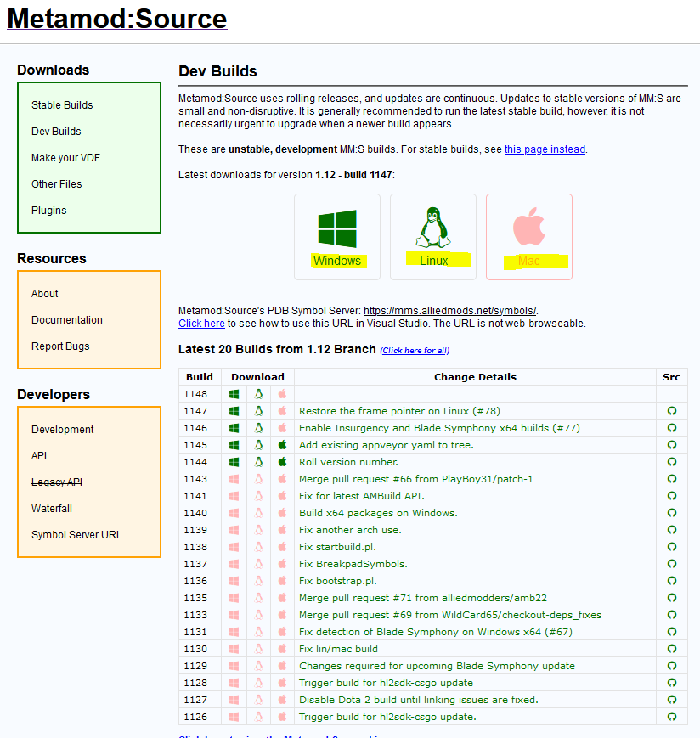This screenshot has height=738, width=700.
Task: Download Windows package for build 1148
Action: (x=234, y=394)
